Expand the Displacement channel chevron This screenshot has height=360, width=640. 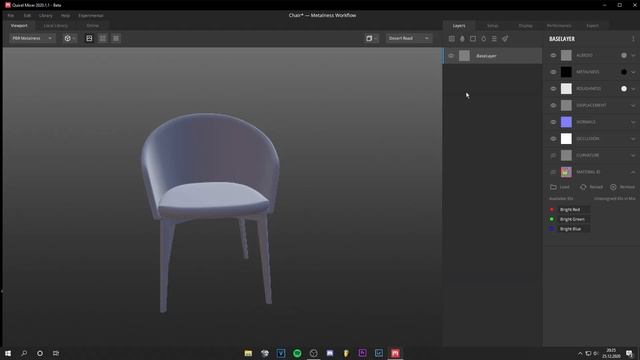tap(633, 105)
